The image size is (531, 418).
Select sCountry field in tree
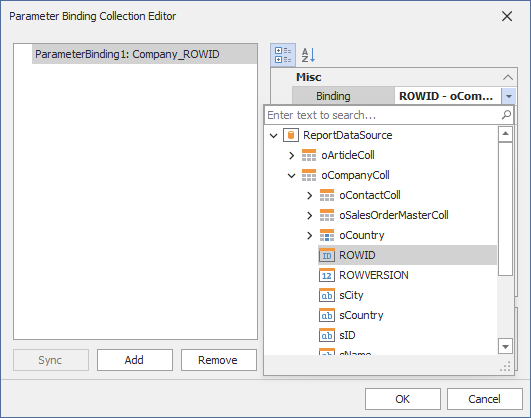[x=361, y=315]
